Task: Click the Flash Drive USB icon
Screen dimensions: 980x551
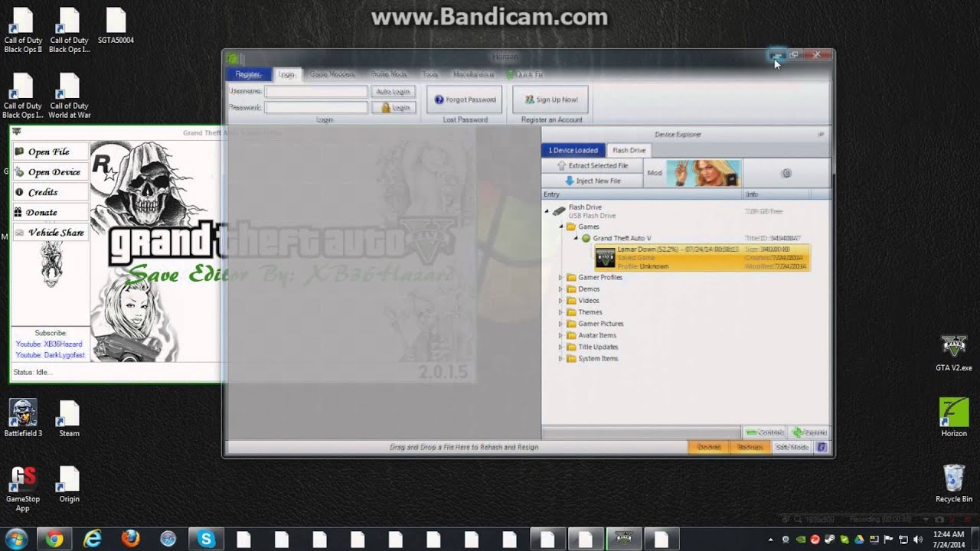Action: tap(560, 210)
